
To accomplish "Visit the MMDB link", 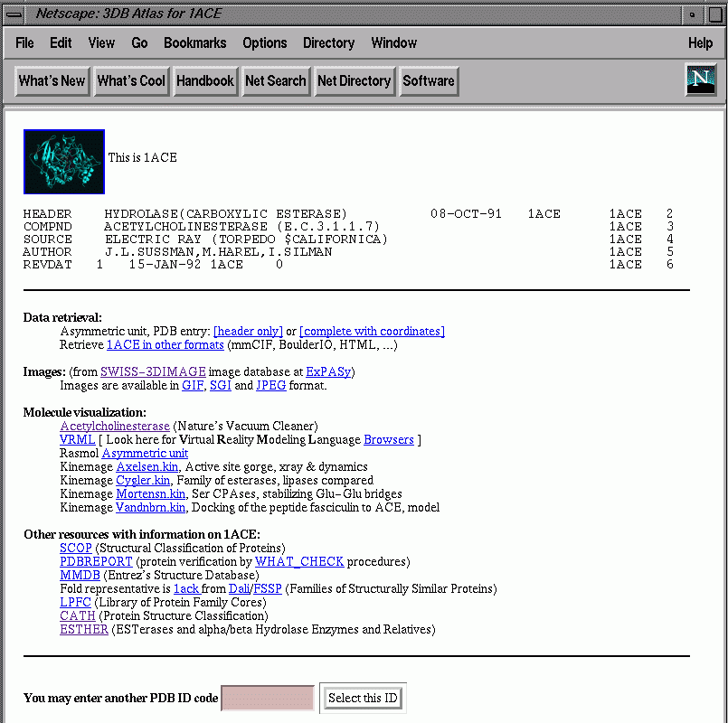I will point(80,575).
